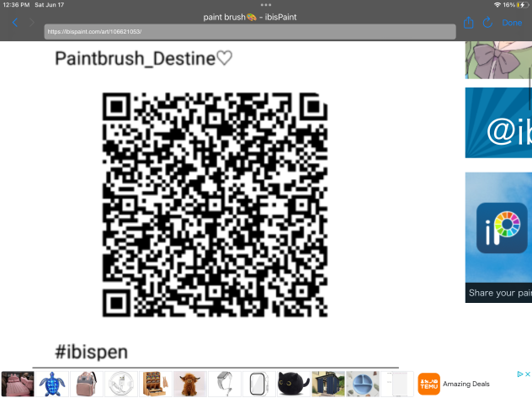Select the ibispaint.com URL address field

(x=250, y=31)
